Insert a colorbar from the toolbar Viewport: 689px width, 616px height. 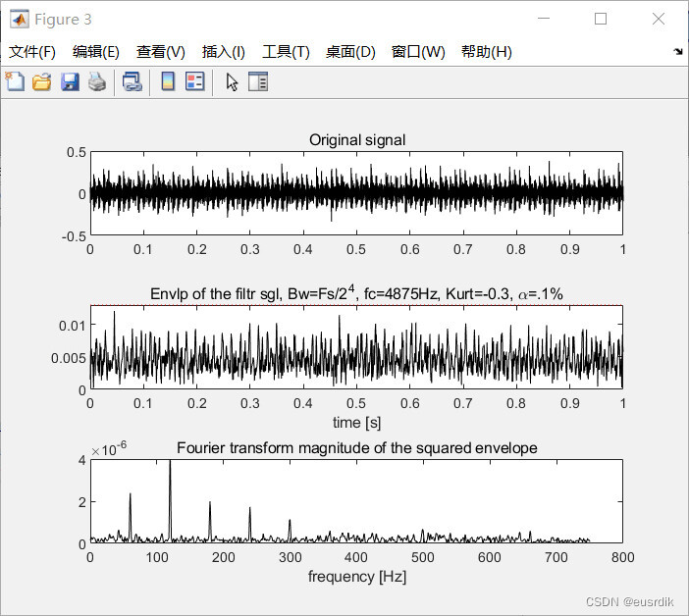tap(168, 81)
